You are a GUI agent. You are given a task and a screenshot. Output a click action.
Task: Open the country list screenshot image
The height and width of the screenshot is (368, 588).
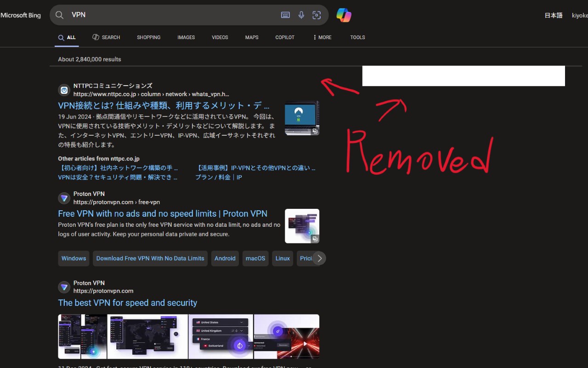click(x=221, y=337)
